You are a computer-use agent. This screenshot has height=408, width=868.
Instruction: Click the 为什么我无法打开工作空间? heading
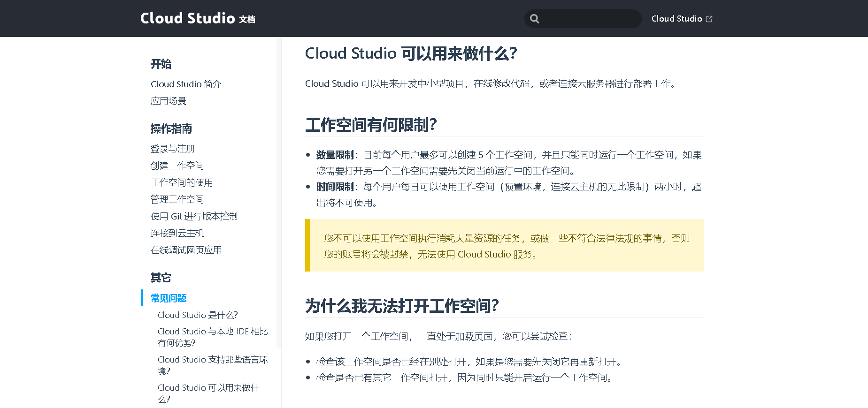click(401, 306)
